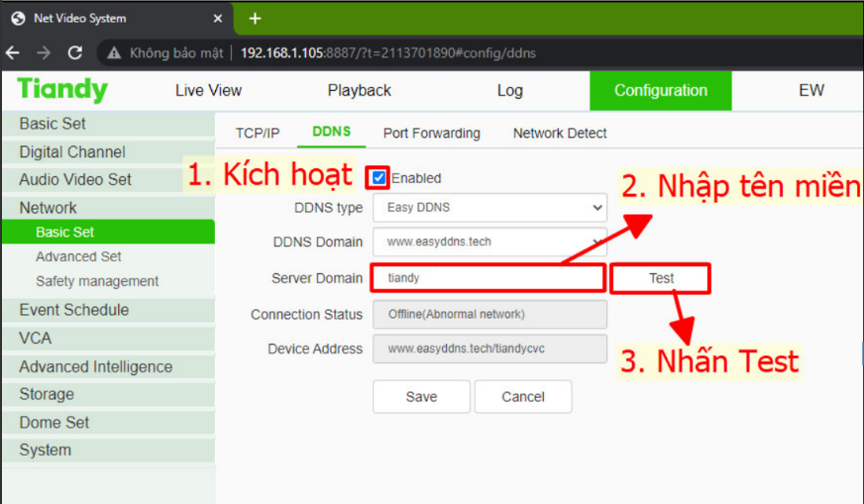Select Basic Set under Network
Screen dimensions: 864x504
[109, 232]
